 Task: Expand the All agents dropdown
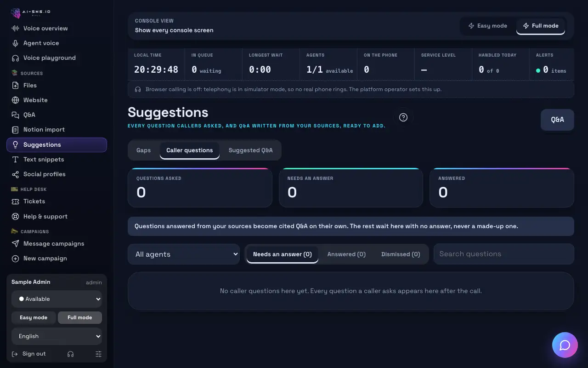[x=184, y=254]
